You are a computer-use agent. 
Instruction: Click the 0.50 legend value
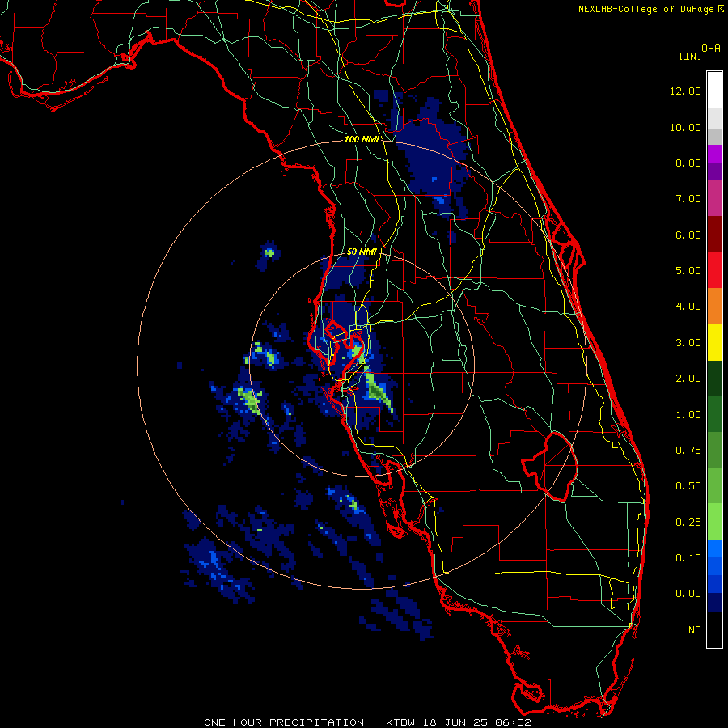[x=688, y=486]
